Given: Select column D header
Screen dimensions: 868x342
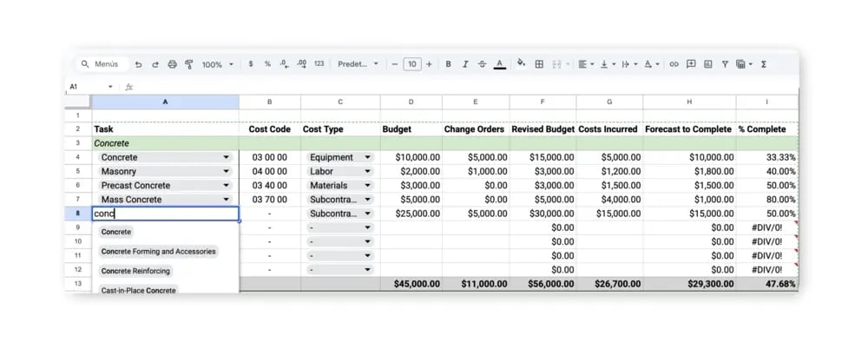Looking at the screenshot, I should (x=411, y=102).
